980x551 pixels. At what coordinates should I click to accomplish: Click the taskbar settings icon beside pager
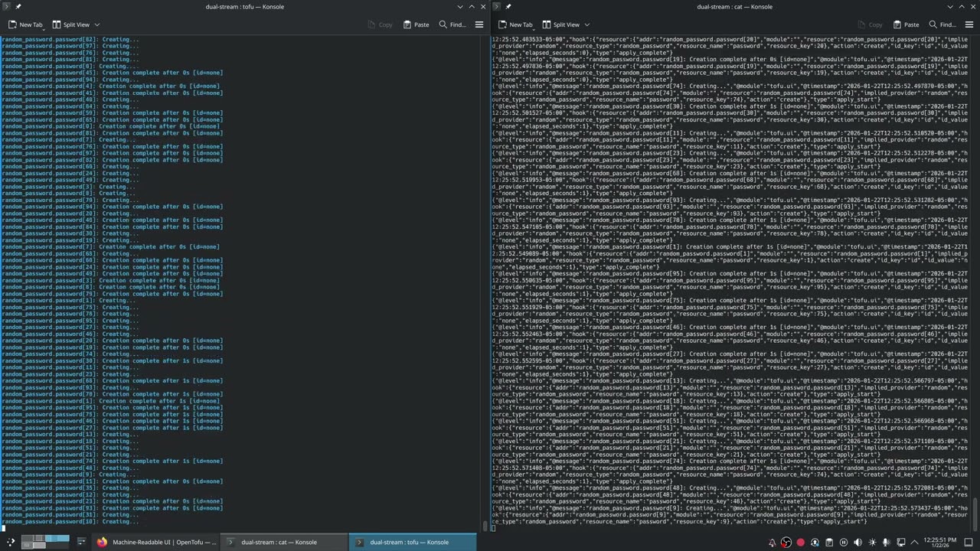coord(80,542)
